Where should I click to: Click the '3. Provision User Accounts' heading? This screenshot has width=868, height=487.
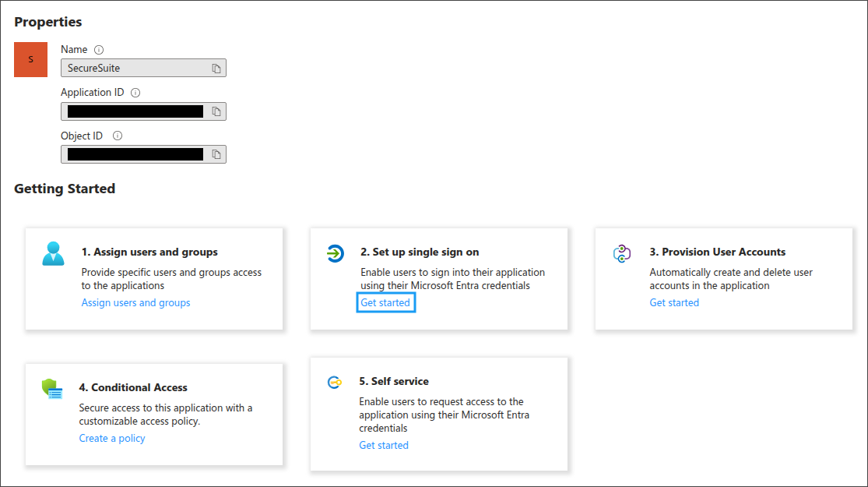pyautogui.click(x=718, y=252)
